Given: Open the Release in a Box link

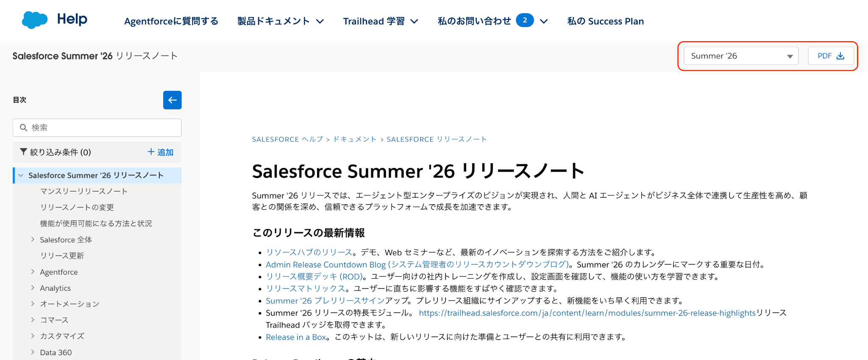Looking at the screenshot, I should (296, 337).
